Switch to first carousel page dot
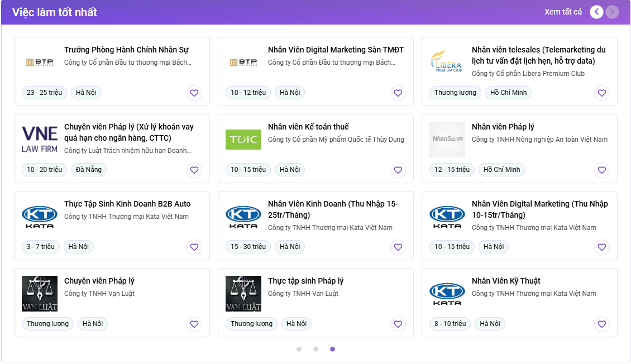The image size is (631, 364). pyautogui.click(x=299, y=349)
